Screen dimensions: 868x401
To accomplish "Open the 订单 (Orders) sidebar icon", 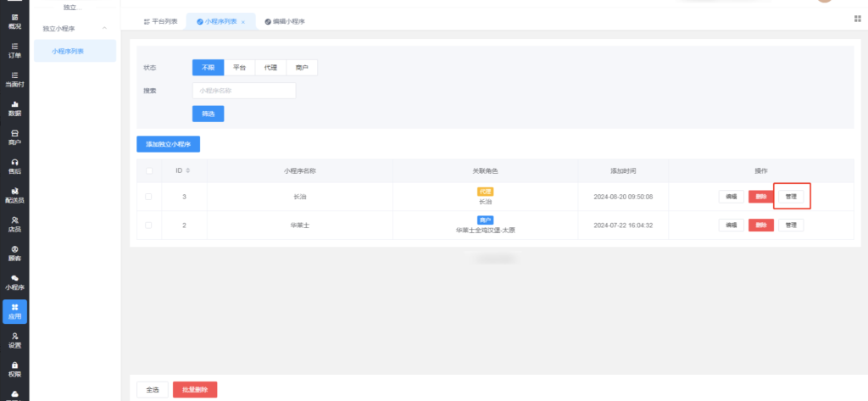I will (x=14, y=50).
